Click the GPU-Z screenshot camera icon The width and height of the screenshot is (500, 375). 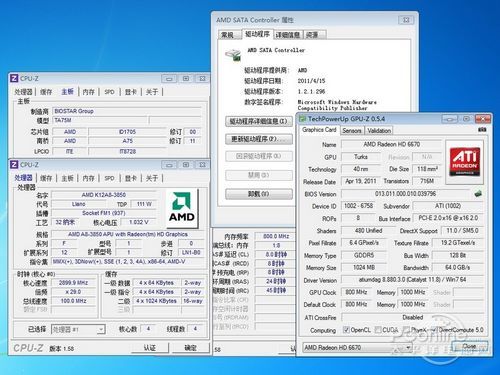click(482, 129)
